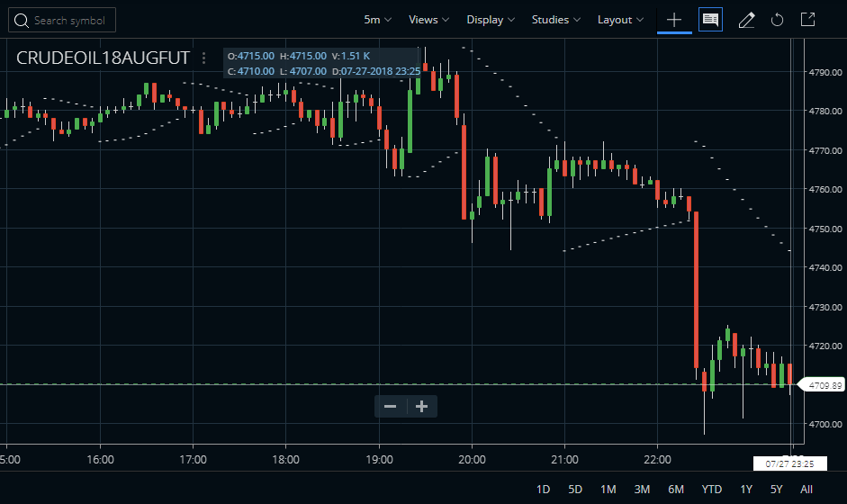Open the Views dropdown menu
Viewport: 847px width, 504px height.
[429, 20]
